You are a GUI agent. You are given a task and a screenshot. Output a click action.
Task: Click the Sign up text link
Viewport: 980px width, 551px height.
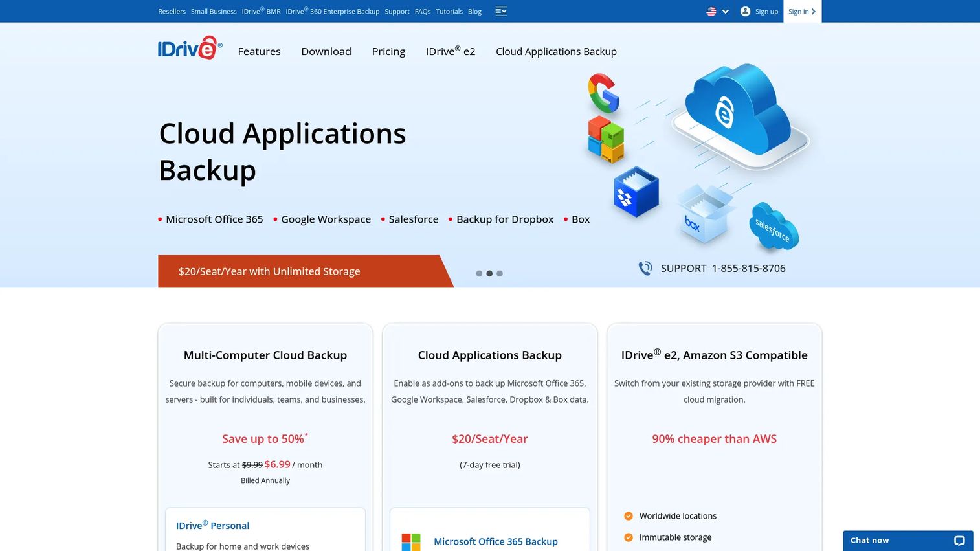coord(766,12)
